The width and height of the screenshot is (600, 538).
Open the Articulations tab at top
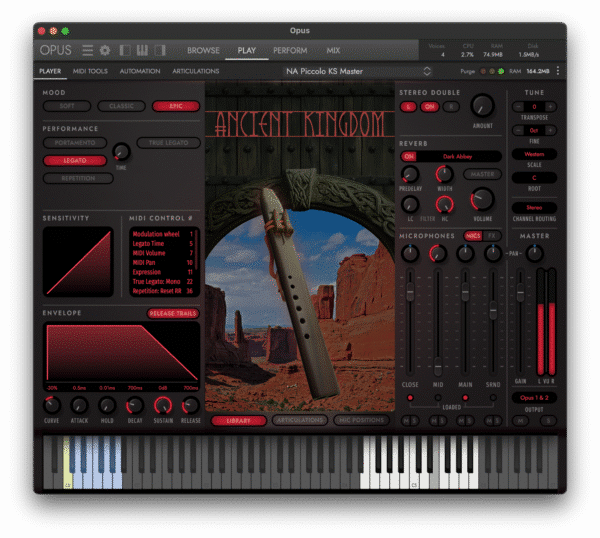196,71
